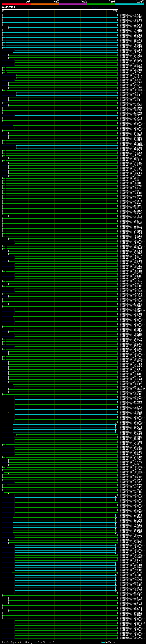Viewport: 146px width, 644px height.
Task: Open hit UniRef100_A8J7F9
Action: click(x=131, y=15)
